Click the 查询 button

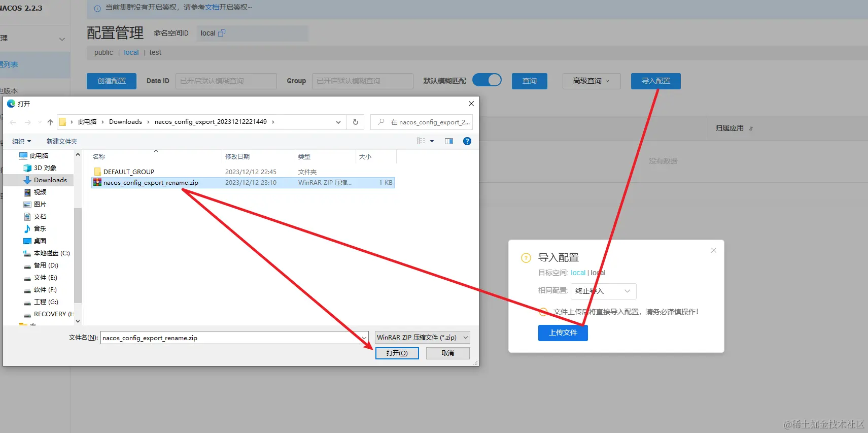(530, 81)
